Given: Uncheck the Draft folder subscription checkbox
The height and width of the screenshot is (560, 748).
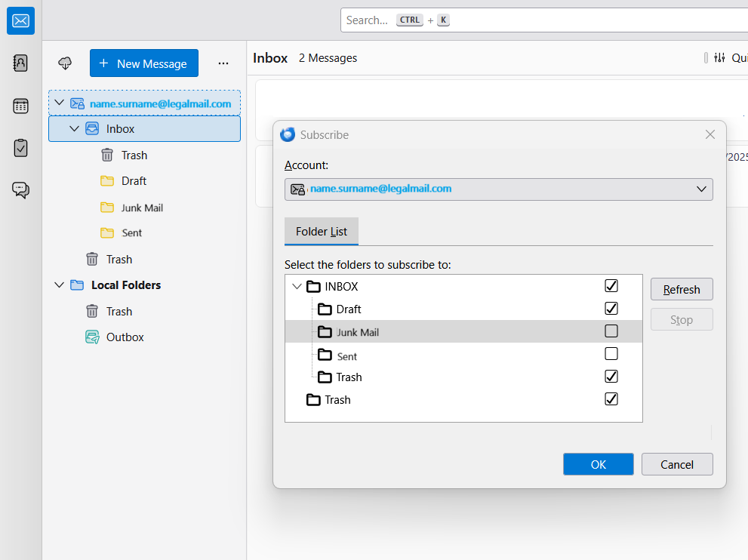Looking at the screenshot, I should tap(611, 309).
